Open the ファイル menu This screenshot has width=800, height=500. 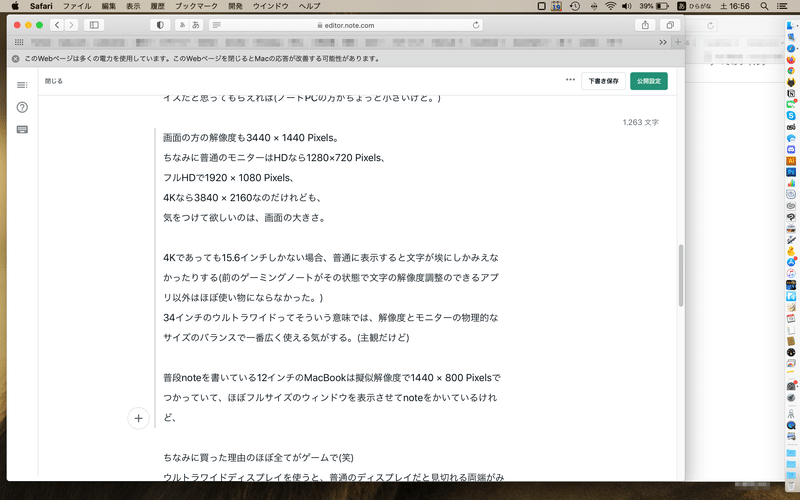tap(77, 6)
